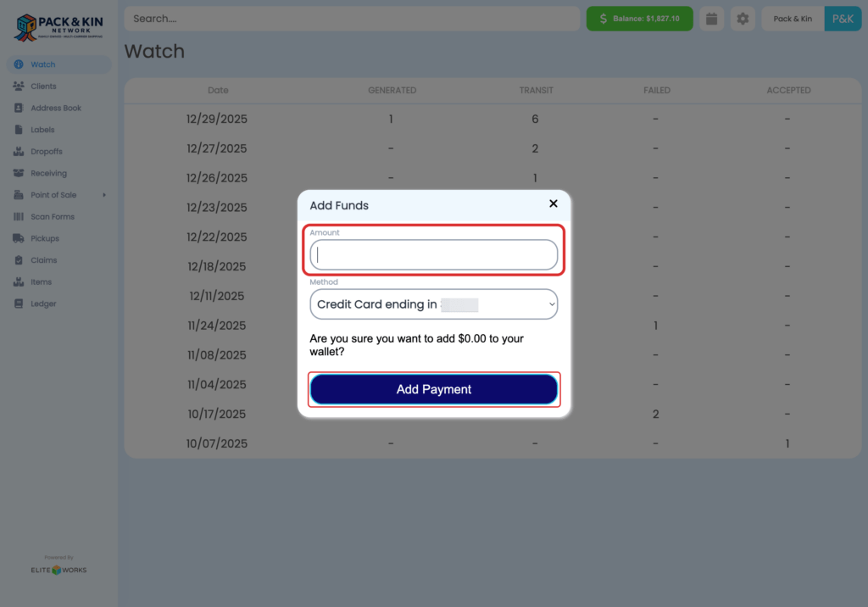The width and height of the screenshot is (868, 607).
Task: Expand the Point of Sale submenu arrow
Action: (104, 195)
